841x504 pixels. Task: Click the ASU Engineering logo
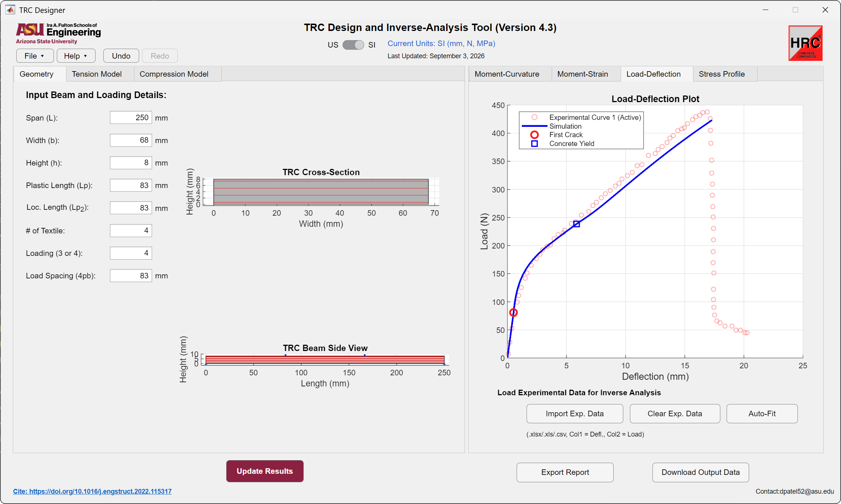click(58, 34)
